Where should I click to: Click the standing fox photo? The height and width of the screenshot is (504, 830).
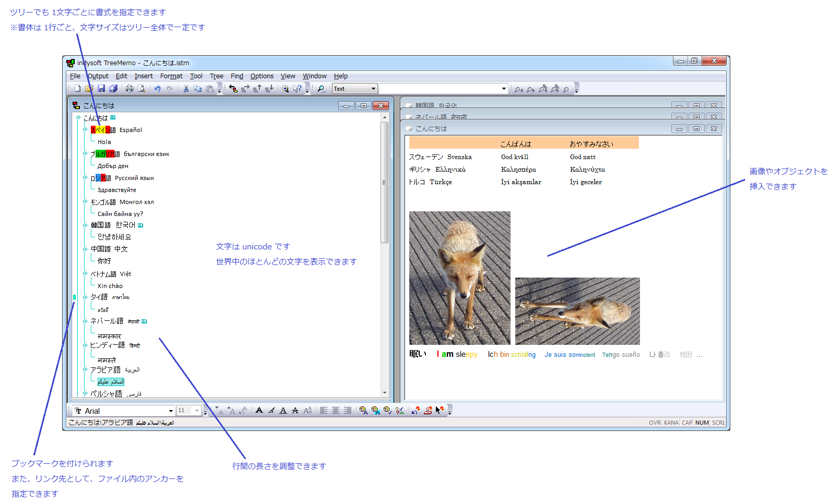[460, 278]
